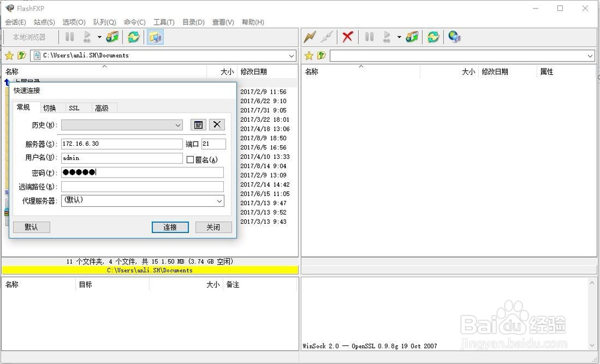Pause the remote pane transfer
This screenshot has height=364, width=600.
click(369, 37)
